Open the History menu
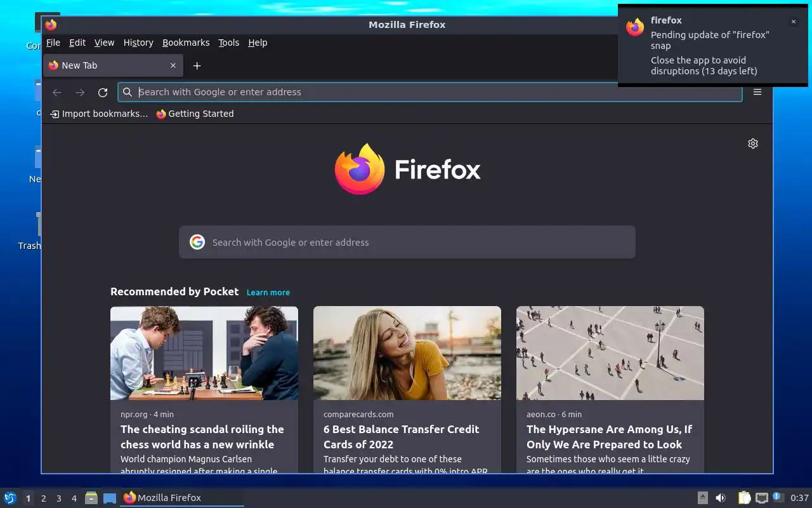812x508 pixels. click(x=138, y=43)
